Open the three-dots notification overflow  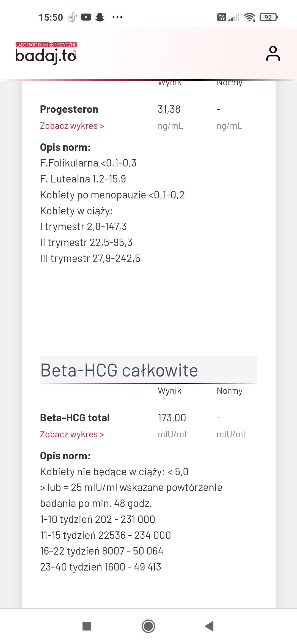click(117, 17)
